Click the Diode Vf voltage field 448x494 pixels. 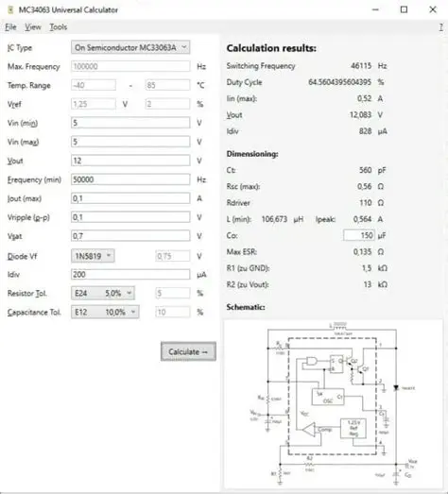click(x=173, y=256)
